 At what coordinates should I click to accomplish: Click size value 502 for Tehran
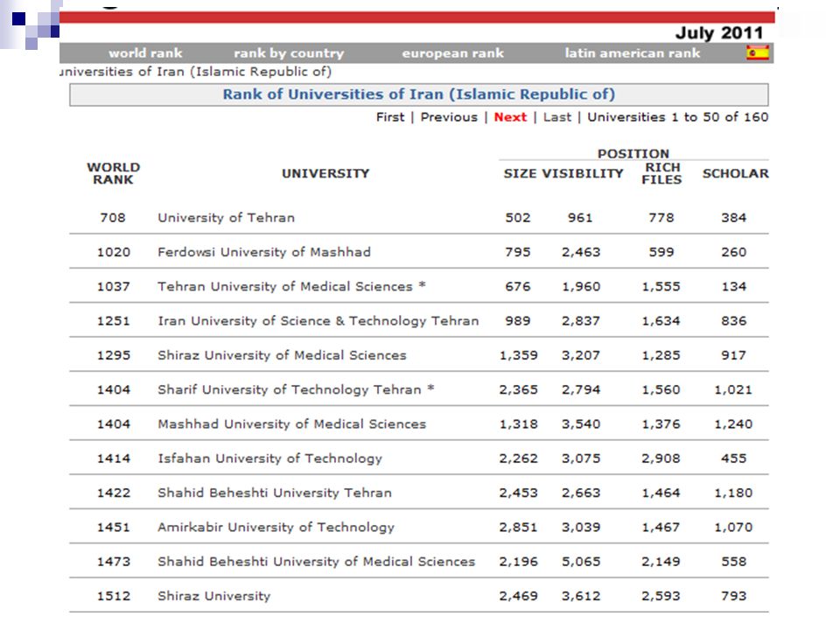(517, 218)
